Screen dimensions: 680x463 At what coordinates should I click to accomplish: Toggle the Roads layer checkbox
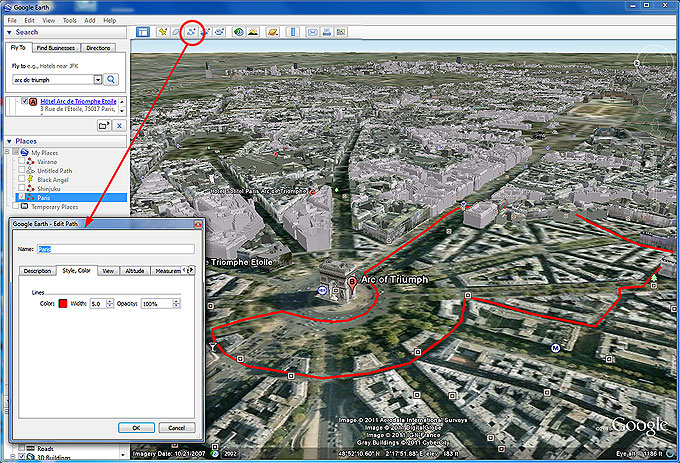(21, 448)
